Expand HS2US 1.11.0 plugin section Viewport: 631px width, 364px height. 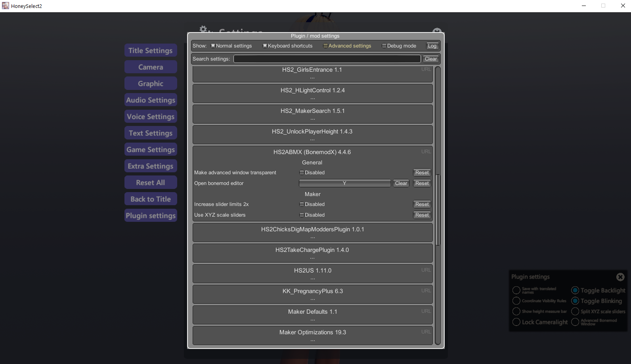pos(312,274)
